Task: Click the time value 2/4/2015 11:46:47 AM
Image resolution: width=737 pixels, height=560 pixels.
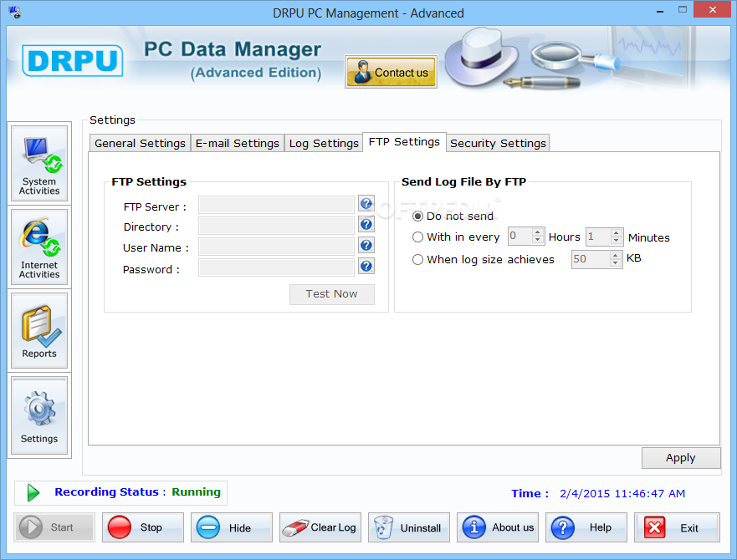Action: pos(622,493)
